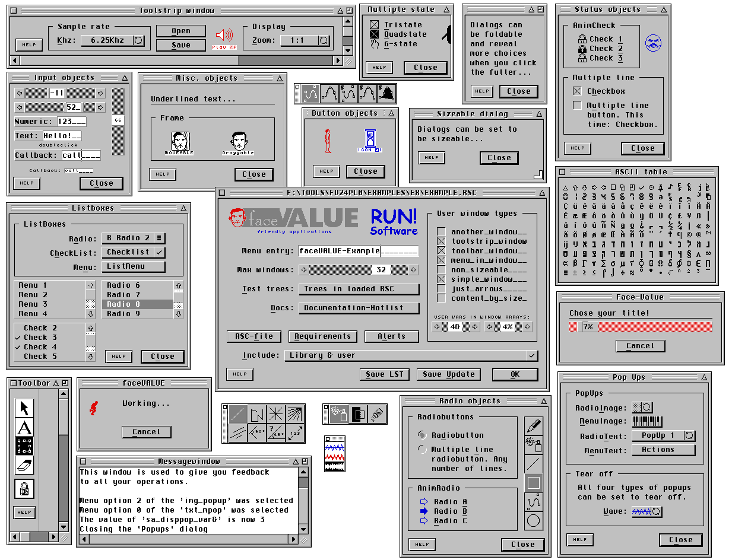
Task: Select the filled black curve shape tool
Action: tap(386, 93)
